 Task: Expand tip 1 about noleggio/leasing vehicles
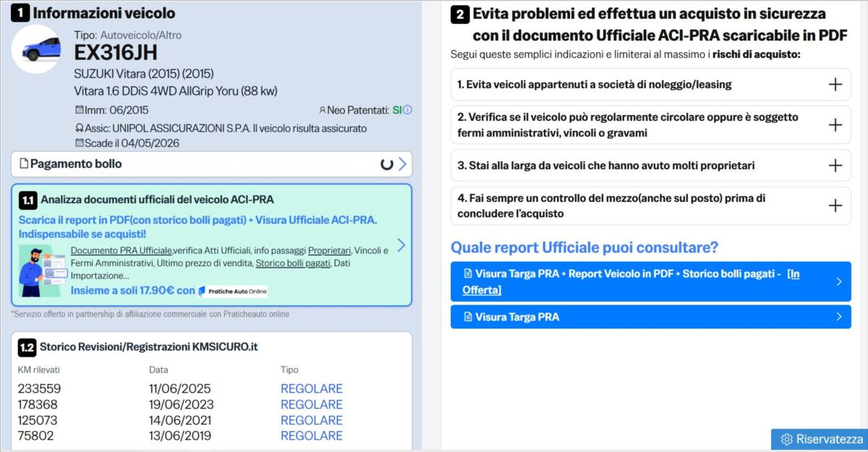coord(835,85)
